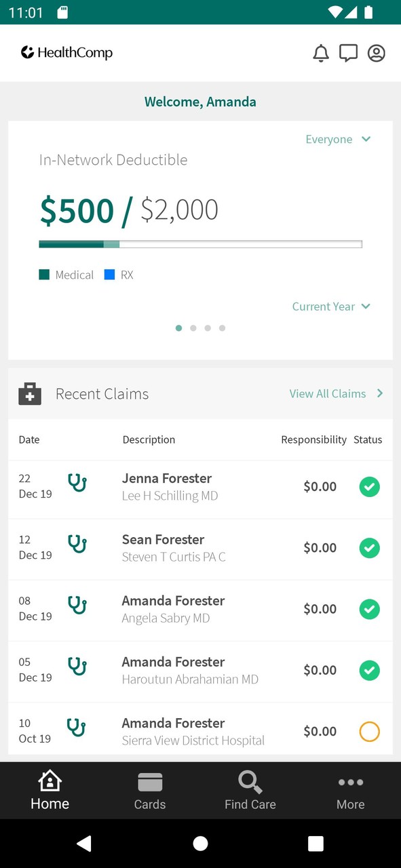Screen dimensions: 401x868
Task: Click the Welcome, Amanda heading
Action: coord(200,102)
